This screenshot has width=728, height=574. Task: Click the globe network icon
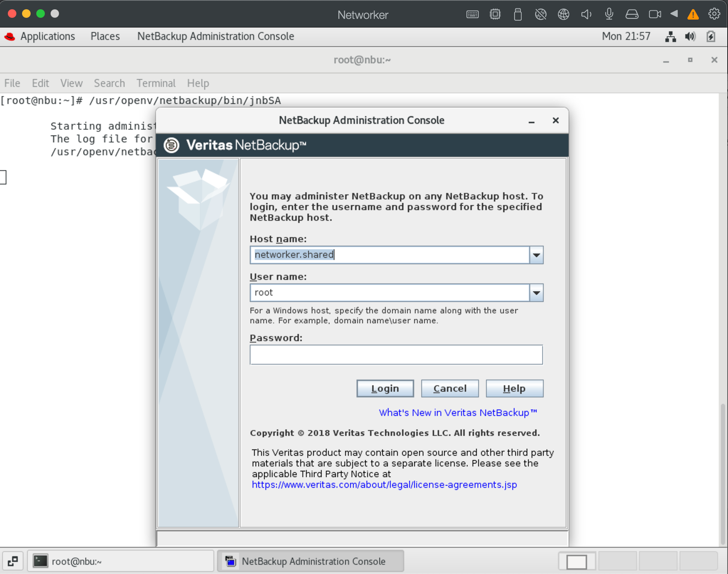click(x=563, y=15)
